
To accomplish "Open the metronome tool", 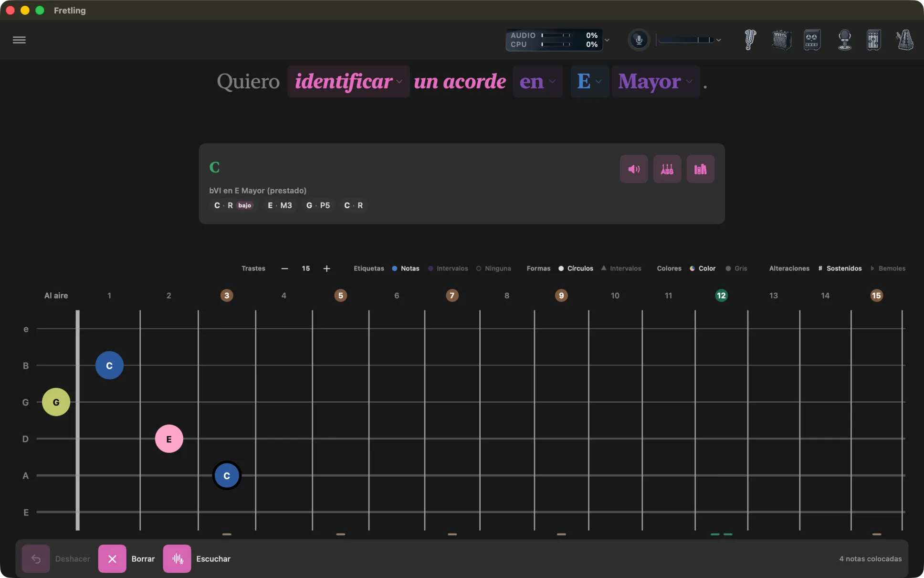I will (x=904, y=40).
